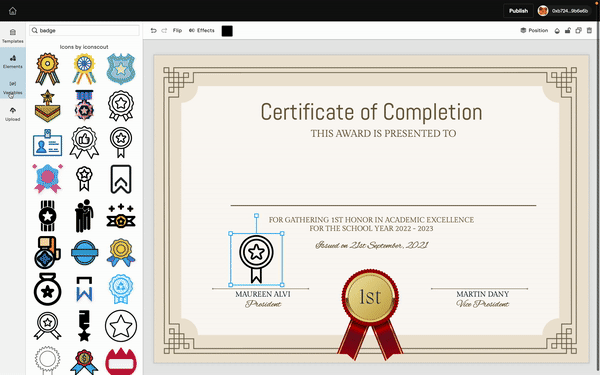Insert the thick black star medal icon

[x=47, y=289]
